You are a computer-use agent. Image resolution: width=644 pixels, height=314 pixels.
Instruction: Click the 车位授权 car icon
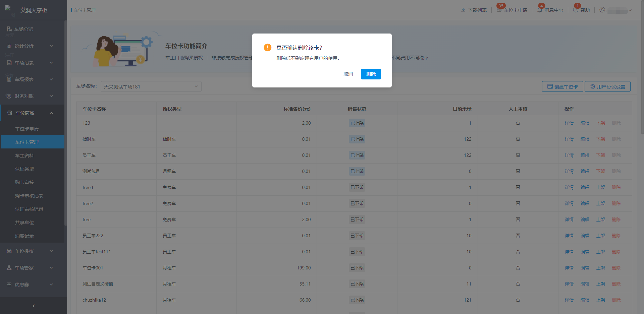(9, 251)
